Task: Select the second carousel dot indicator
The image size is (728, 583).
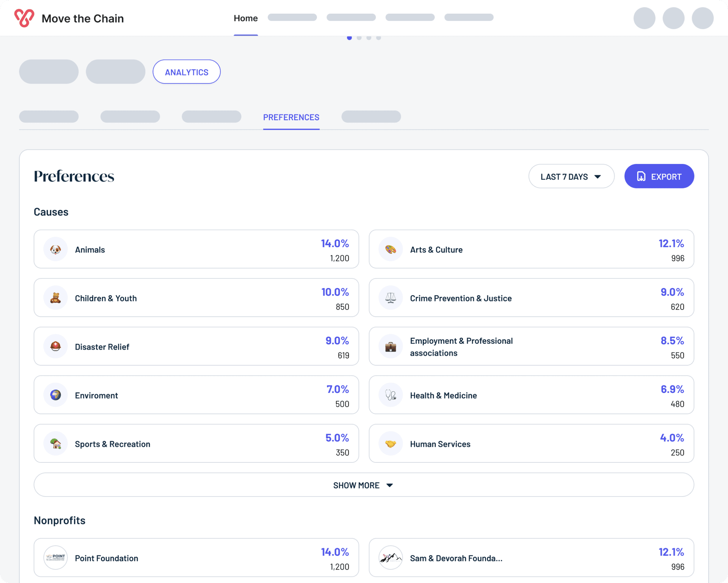Action: (x=359, y=38)
